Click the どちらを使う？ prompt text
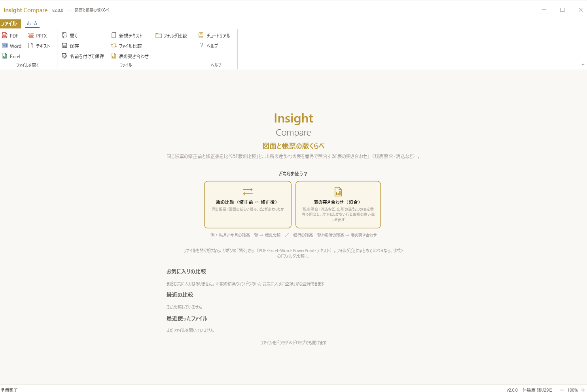 point(293,174)
